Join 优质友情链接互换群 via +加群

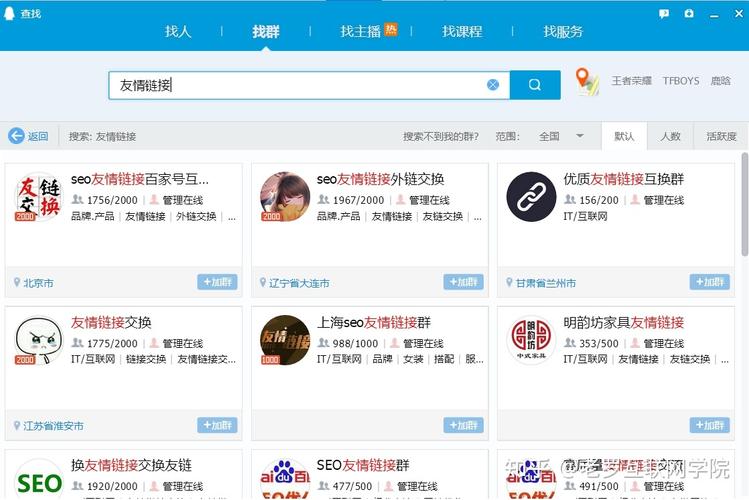(709, 282)
